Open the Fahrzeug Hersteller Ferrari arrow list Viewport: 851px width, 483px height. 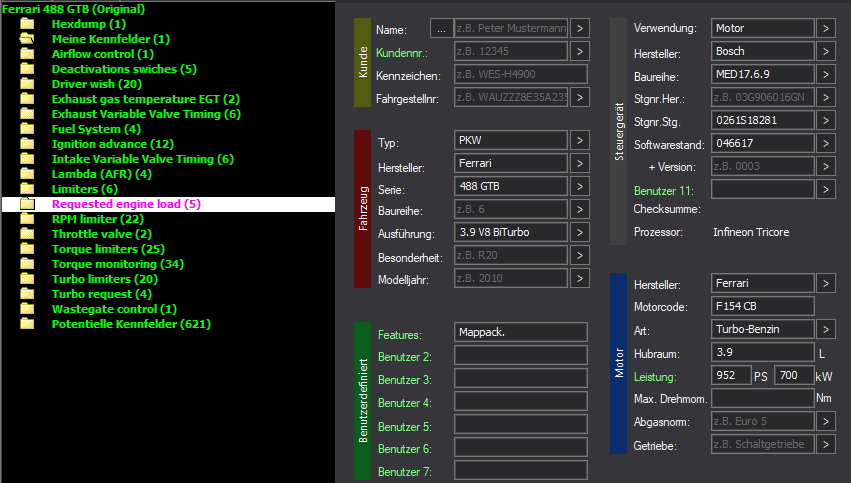(x=580, y=163)
